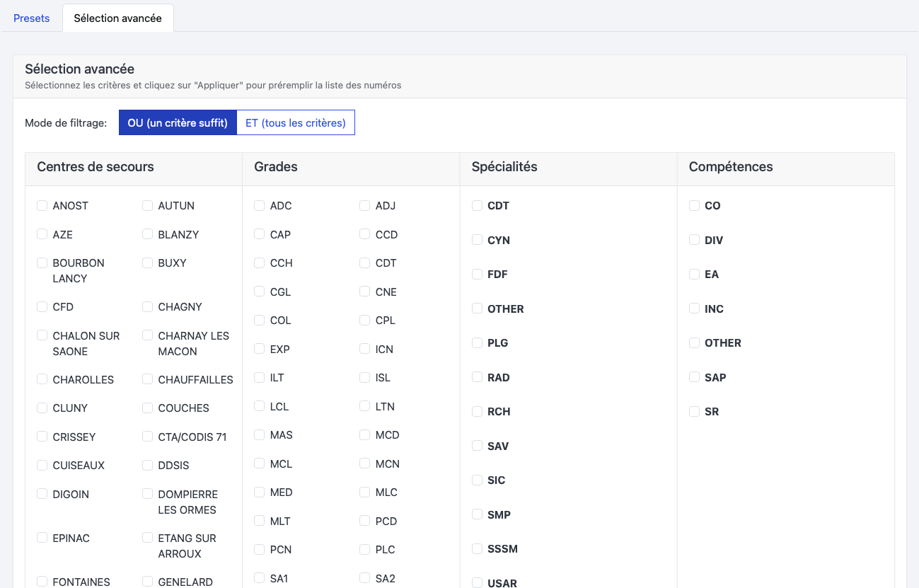919x588 pixels.
Task: Enable the SSSM speciality checkbox
Action: pyautogui.click(x=478, y=549)
